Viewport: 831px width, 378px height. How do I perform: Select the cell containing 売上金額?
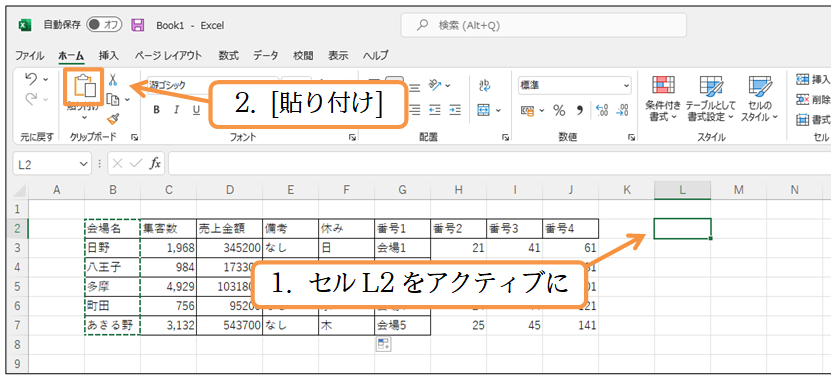(x=229, y=229)
